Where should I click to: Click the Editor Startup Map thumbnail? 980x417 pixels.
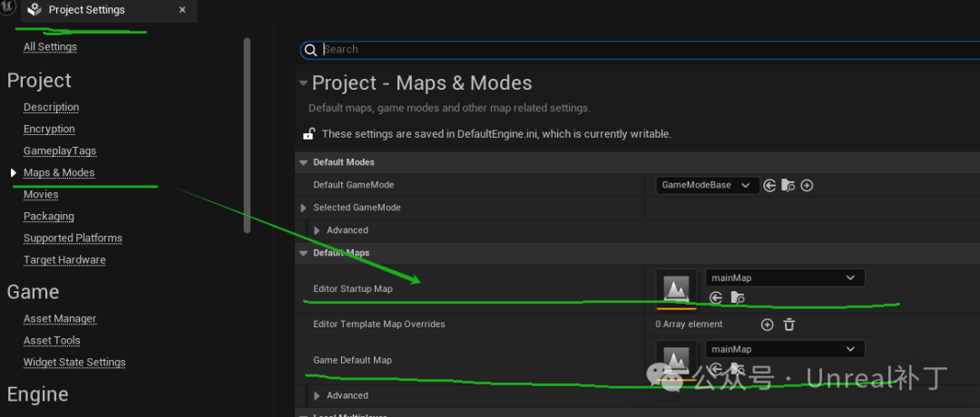pyautogui.click(x=676, y=289)
